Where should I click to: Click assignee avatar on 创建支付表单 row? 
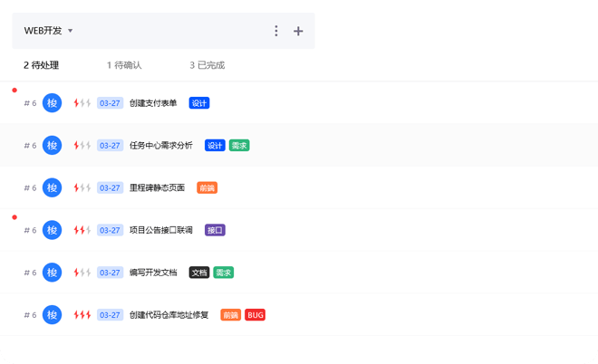pyautogui.click(x=53, y=103)
